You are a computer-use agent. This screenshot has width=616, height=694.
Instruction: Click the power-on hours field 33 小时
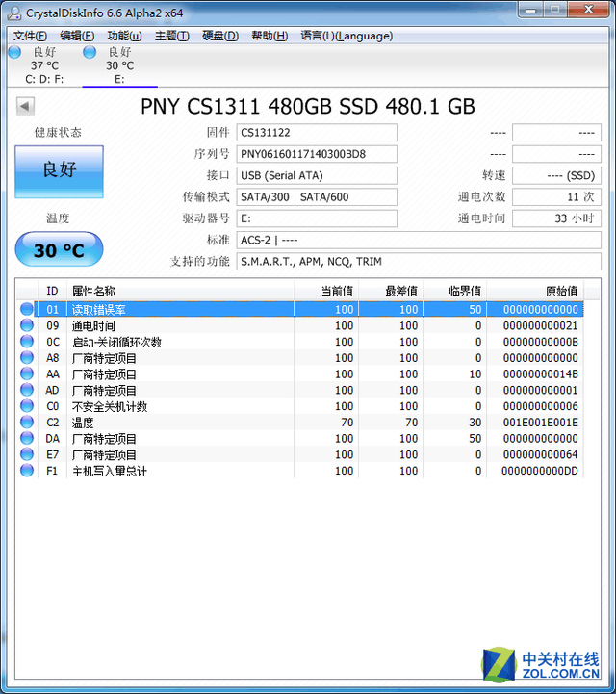[x=556, y=218]
